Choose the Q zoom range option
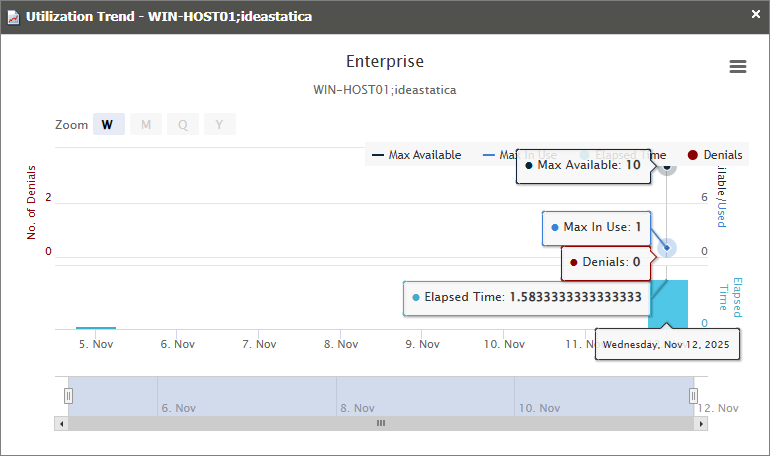The height and width of the screenshot is (456, 770). point(183,125)
